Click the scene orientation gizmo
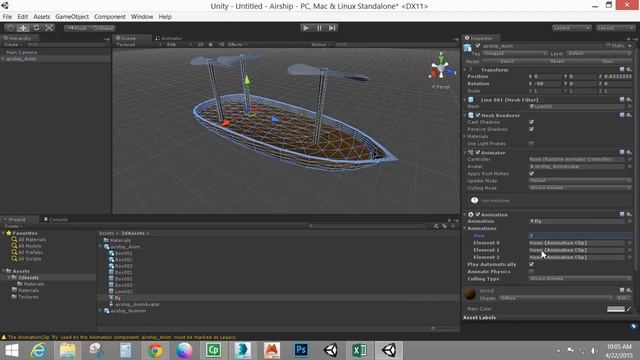The width and height of the screenshot is (640, 360). (441, 68)
